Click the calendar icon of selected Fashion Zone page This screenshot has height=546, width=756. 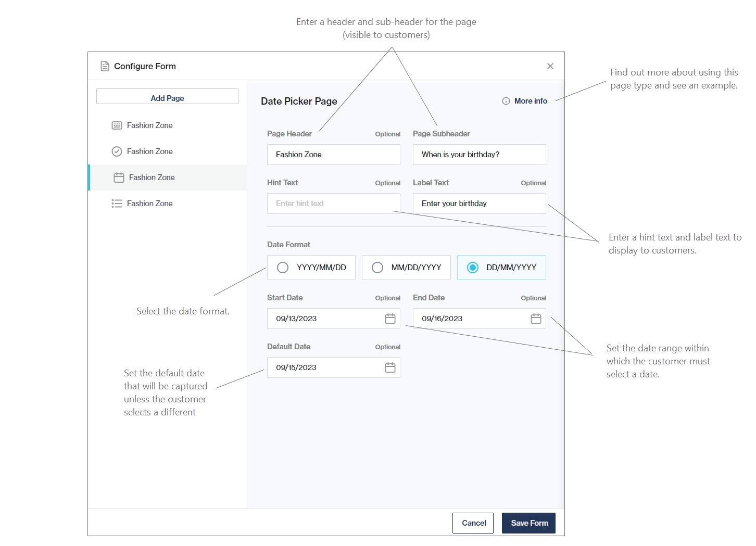pos(119,177)
